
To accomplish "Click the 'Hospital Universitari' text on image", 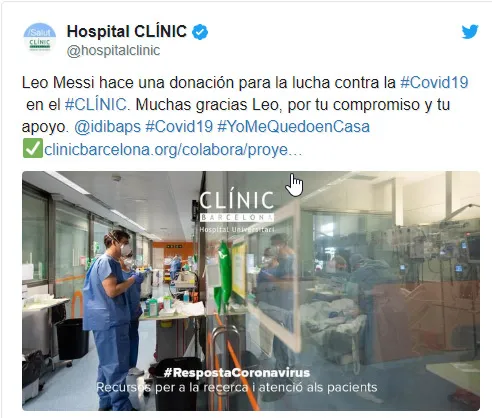I will pos(237,230).
